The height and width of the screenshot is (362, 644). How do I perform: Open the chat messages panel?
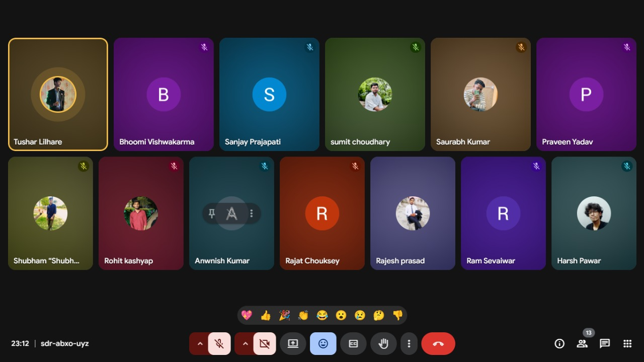tap(605, 344)
